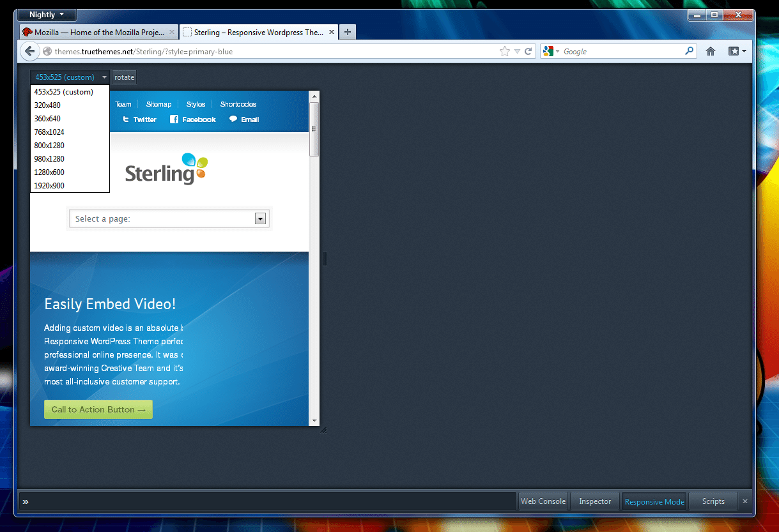This screenshot has height=532, width=779.
Task: Open a new tab with plus icon
Action: (x=347, y=32)
